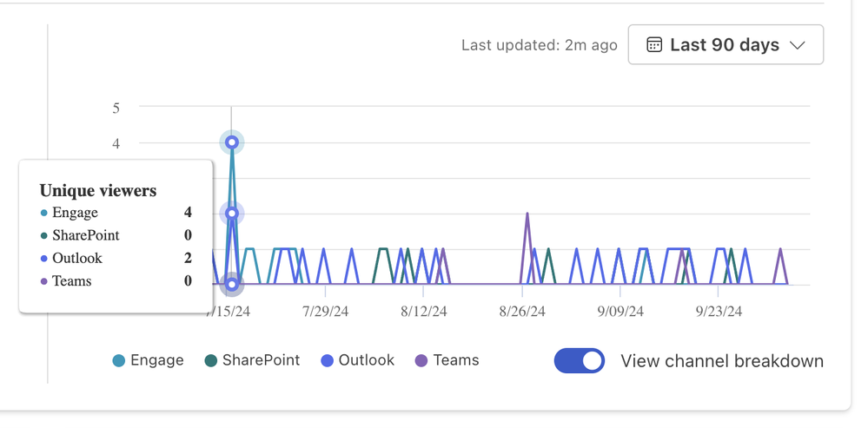868x428 pixels.
Task: Click the View channel breakdown label
Action: coord(722,361)
